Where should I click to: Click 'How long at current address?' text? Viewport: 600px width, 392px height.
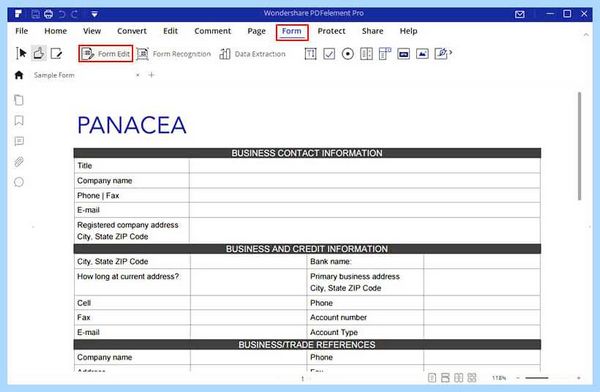coord(128,276)
